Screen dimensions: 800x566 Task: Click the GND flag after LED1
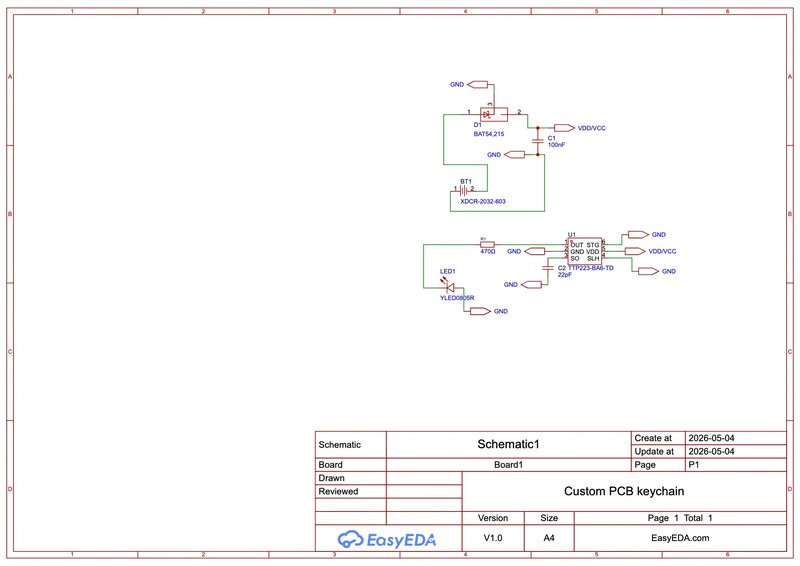click(x=480, y=311)
